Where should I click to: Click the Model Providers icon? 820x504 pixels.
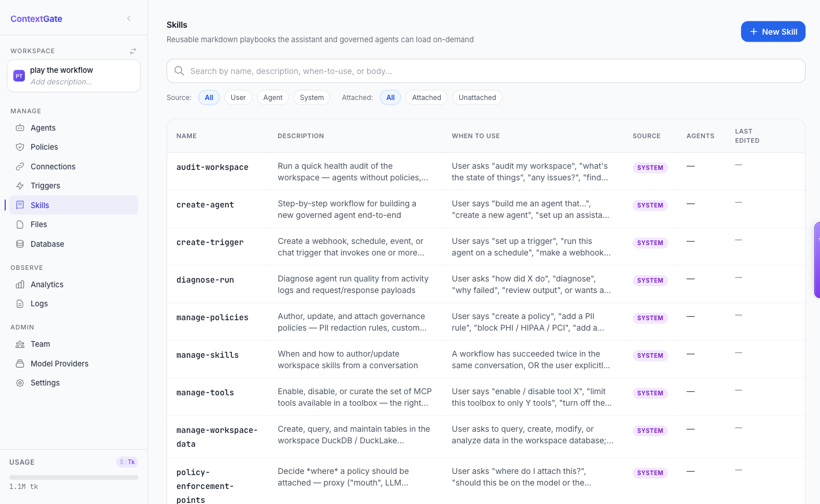(x=20, y=364)
